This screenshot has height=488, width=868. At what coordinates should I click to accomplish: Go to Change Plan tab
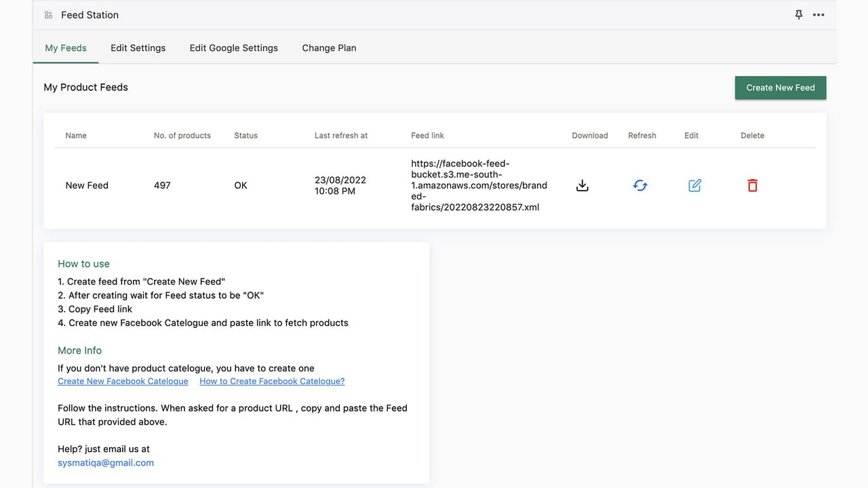[329, 48]
